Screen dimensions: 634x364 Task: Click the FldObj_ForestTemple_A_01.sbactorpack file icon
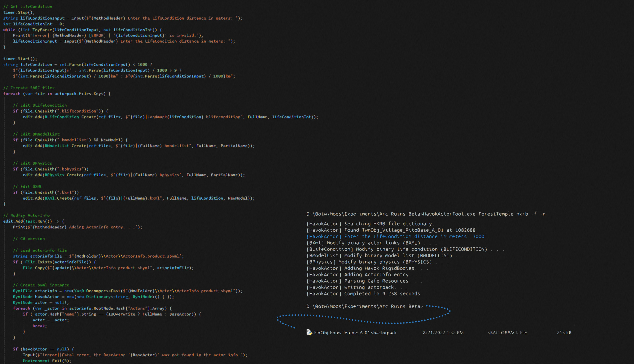(x=309, y=332)
